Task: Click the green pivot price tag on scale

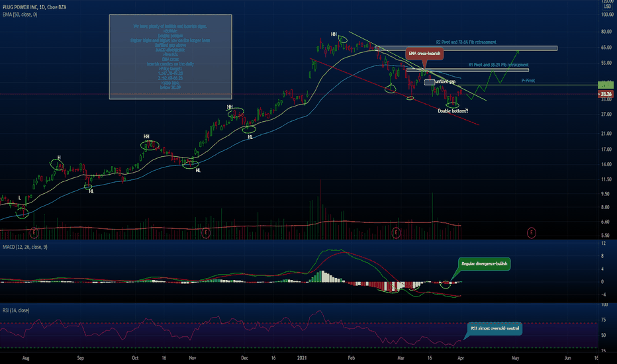Action: (606, 85)
